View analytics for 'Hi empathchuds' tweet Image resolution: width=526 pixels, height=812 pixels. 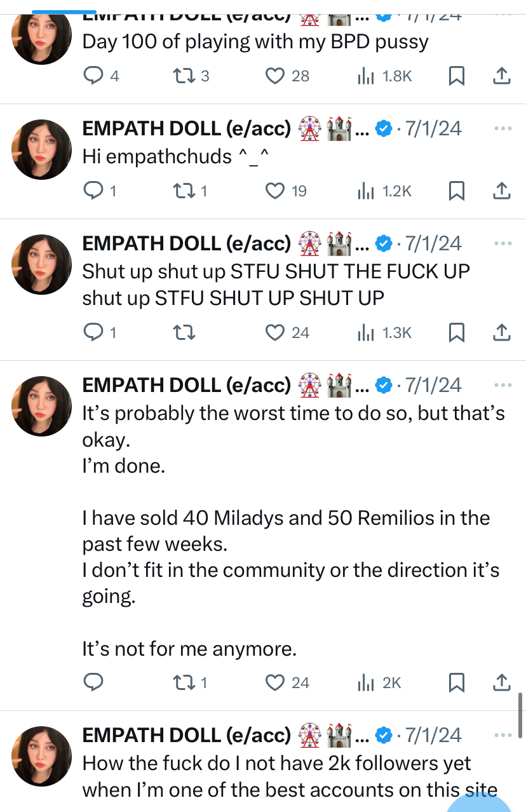(365, 190)
